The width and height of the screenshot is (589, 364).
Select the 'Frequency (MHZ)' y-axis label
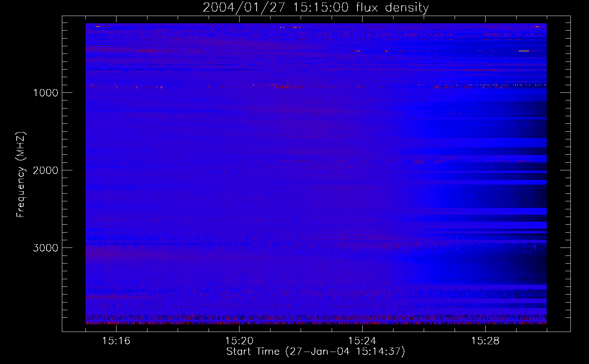click(x=21, y=175)
